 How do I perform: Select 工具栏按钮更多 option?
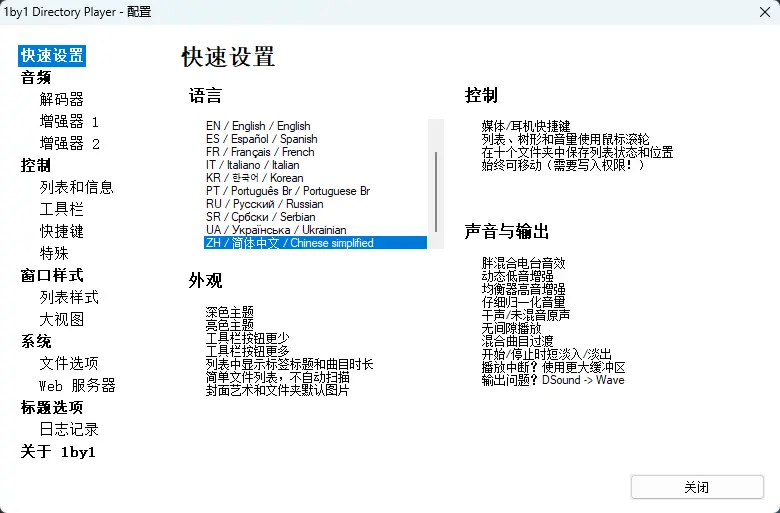[x=247, y=351]
